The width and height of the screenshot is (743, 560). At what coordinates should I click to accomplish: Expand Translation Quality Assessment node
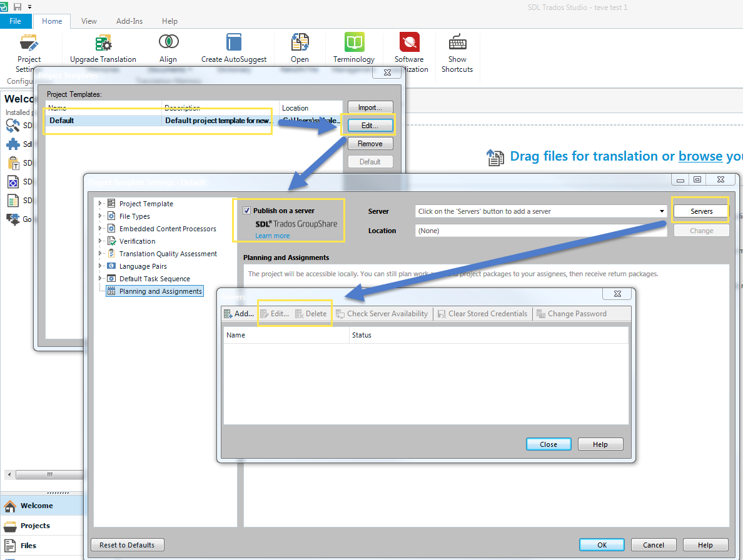pos(100,253)
